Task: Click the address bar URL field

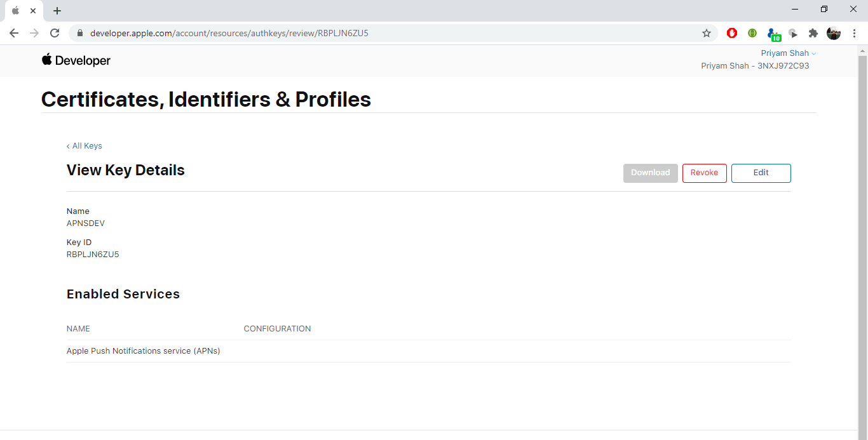Action: coord(381,33)
